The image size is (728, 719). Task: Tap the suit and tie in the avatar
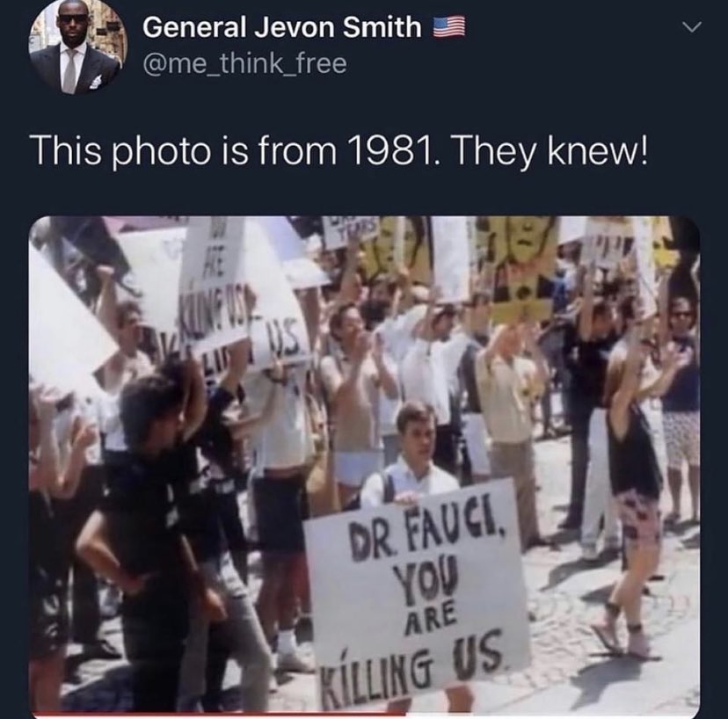point(74,68)
